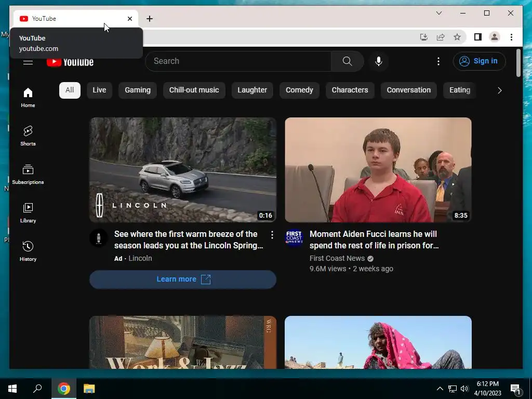Screen dimensions: 532x399
Task: Open the Lincoln ad video thumbnail
Action: pyautogui.click(x=183, y=170)
